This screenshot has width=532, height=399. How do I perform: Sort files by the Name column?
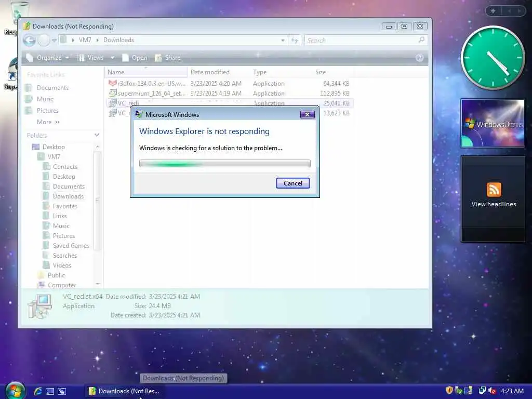(146, 72)
